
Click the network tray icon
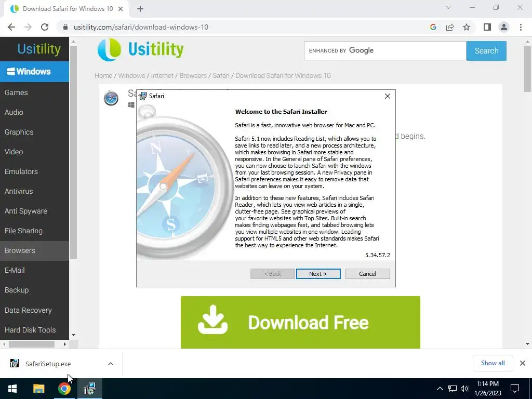pyautogui.click(x=453, y=389)
